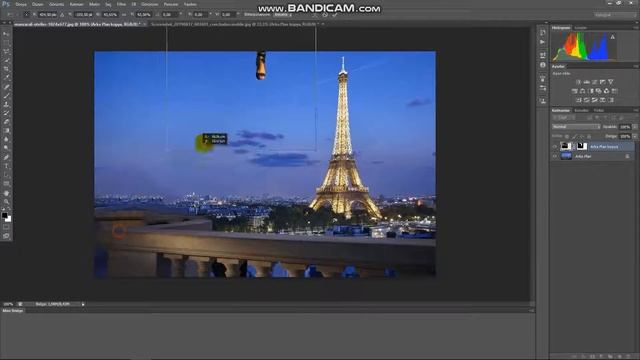Click the Change Screen Mode icon
The image size is (640, 360).
click(6, 236)
